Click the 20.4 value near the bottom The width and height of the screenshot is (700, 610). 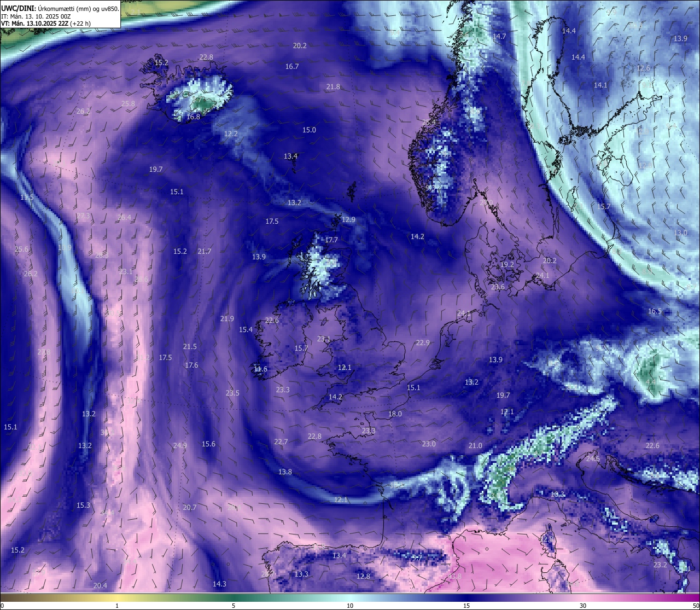(x=100, y=585)
